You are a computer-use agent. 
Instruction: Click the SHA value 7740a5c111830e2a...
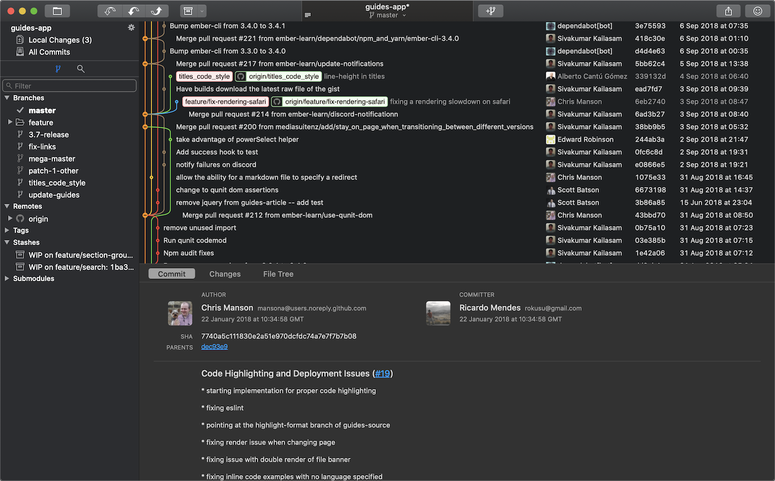click(279, 336)
